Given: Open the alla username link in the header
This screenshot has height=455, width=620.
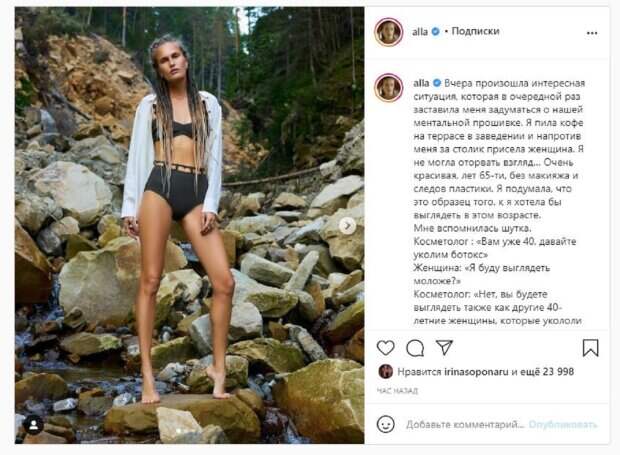Looking at the screenshot, I should (420, 32).
